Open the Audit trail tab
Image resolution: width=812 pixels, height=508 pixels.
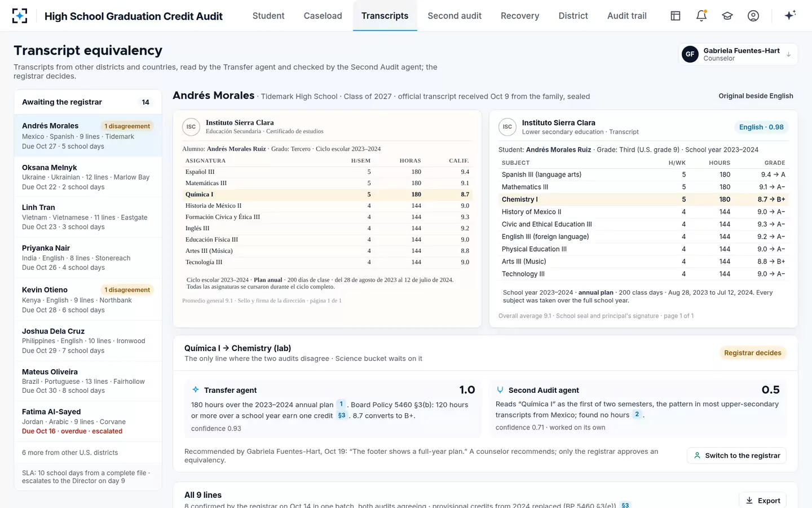pyautogui.click(x=627, y=16)
